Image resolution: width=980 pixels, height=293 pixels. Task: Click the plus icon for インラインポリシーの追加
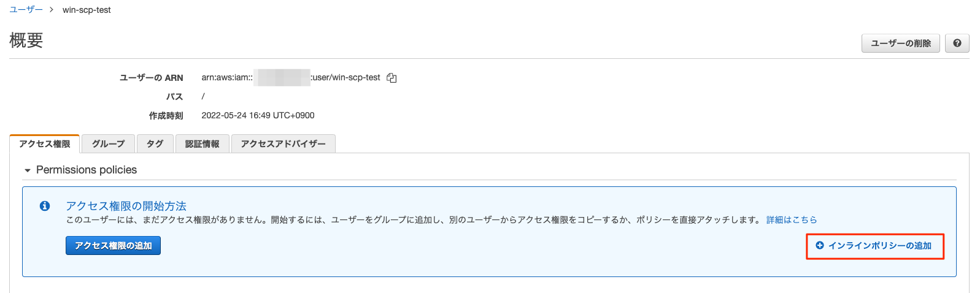click(x=820, y=245)
